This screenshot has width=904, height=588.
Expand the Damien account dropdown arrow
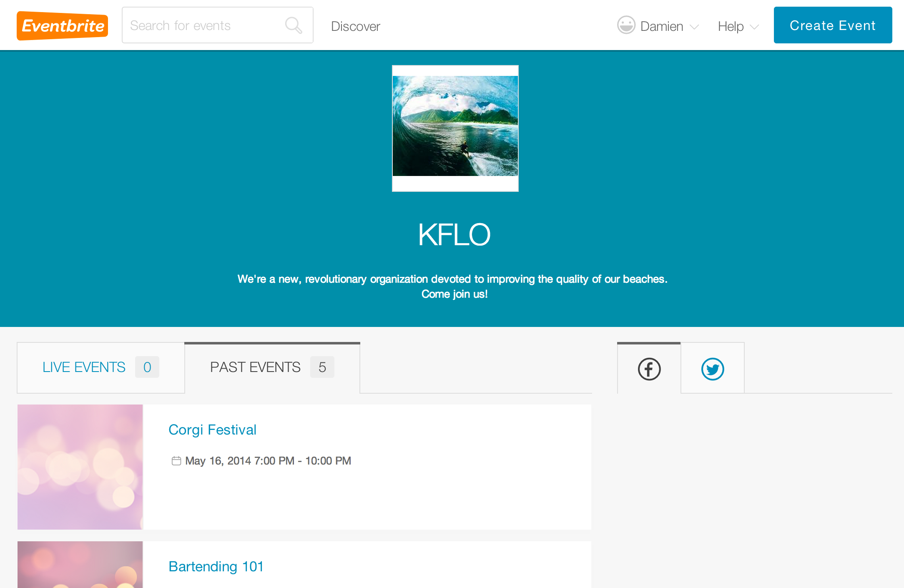pos(694,27)
